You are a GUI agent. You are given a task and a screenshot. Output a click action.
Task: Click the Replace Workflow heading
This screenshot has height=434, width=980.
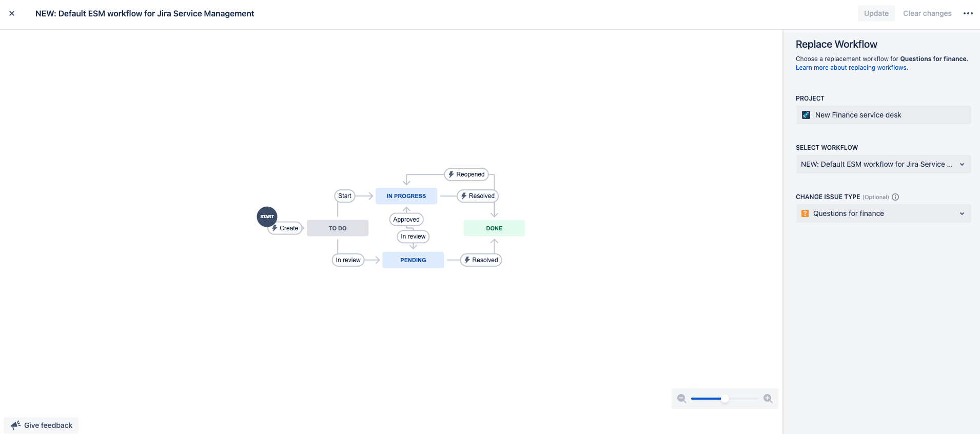(836, 44)
